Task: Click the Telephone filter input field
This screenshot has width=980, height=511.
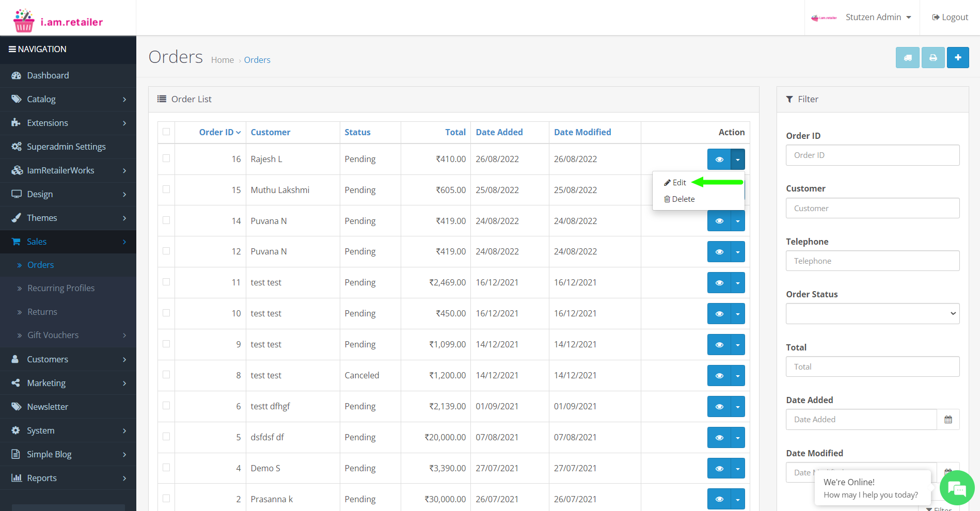Action: click(872, 261)
